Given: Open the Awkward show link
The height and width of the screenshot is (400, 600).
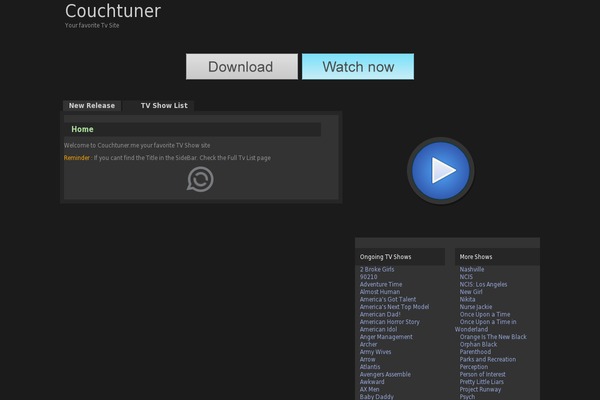Looking at the screenshot, I should tap(372, 382).
